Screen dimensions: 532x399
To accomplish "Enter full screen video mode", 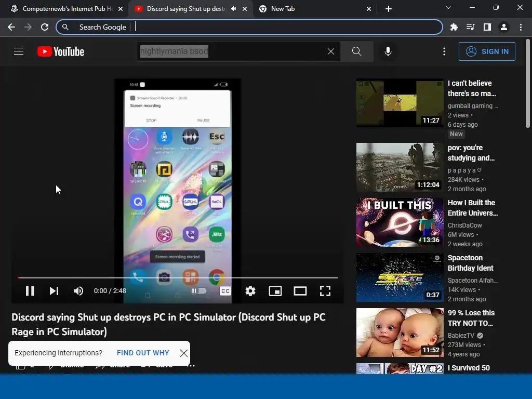I will pyautogui.click(x=325, y=291).
